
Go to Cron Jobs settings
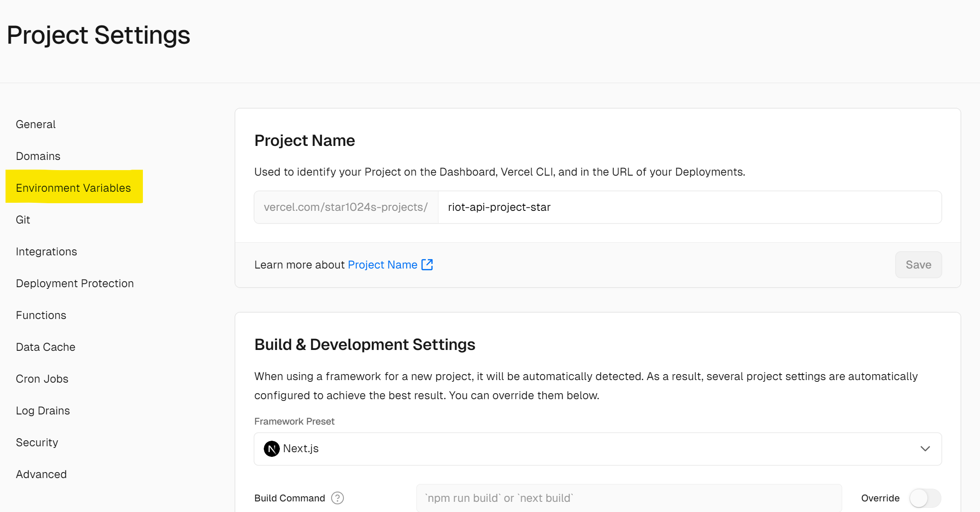tap(42, 379)
